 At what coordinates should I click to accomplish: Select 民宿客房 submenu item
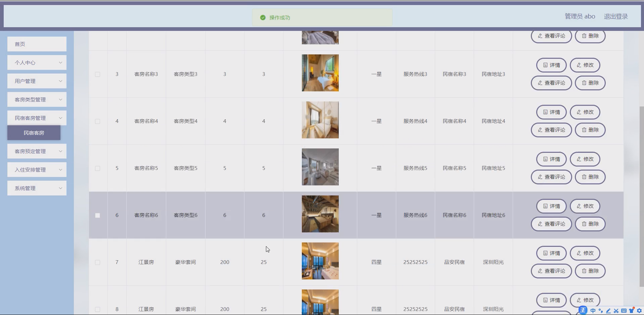(x=34, y=133)
